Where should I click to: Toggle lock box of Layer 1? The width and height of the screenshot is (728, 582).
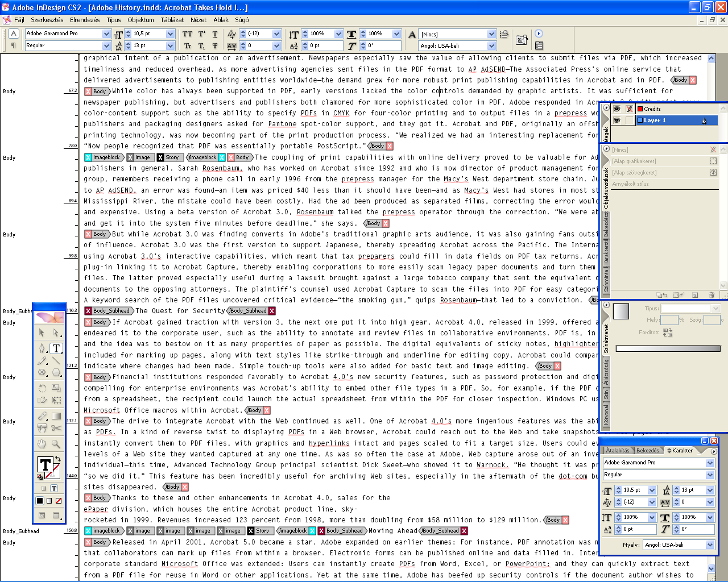click(629, 120)
